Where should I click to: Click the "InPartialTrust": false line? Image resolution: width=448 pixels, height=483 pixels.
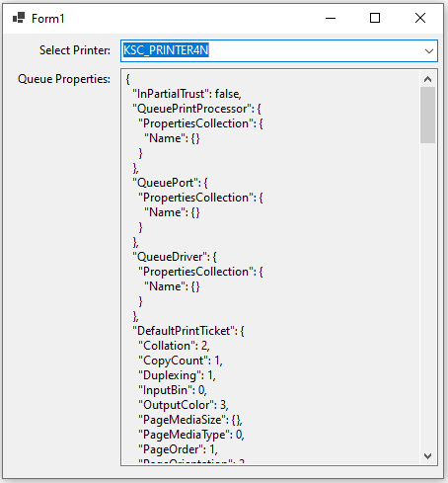pos(187,94)
